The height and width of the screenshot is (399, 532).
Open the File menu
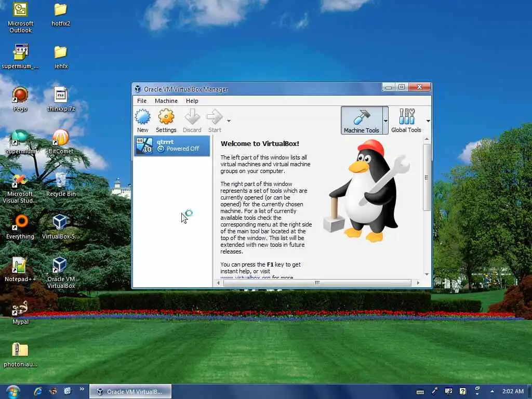tap(142, 101)
